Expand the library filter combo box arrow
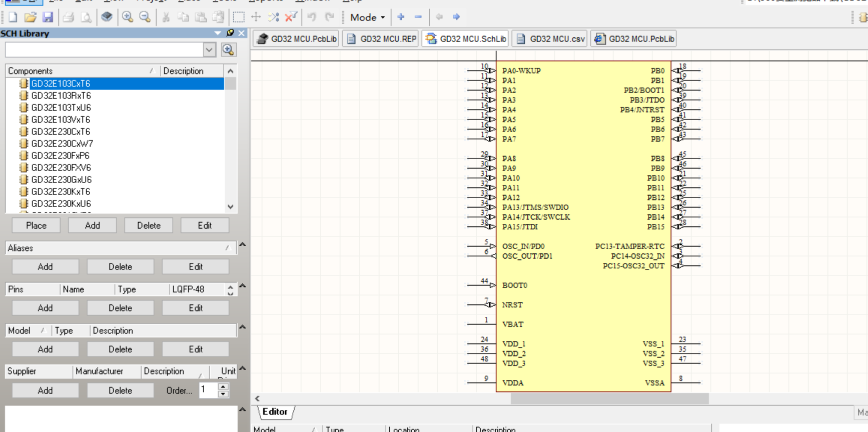Screen dimensions: 868x432 click(209, 49)
